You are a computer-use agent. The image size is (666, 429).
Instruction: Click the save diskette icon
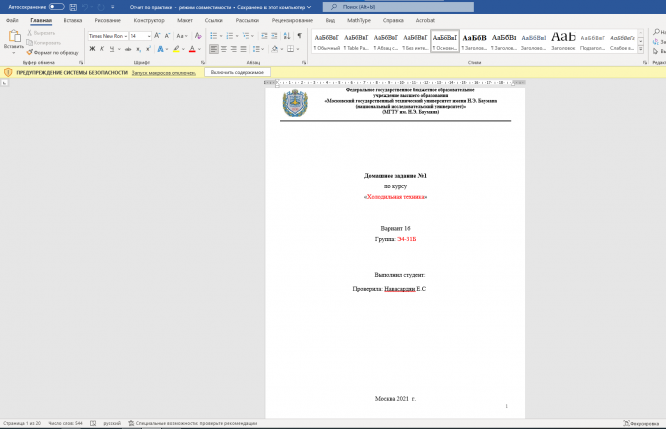(x=73, y=7)
